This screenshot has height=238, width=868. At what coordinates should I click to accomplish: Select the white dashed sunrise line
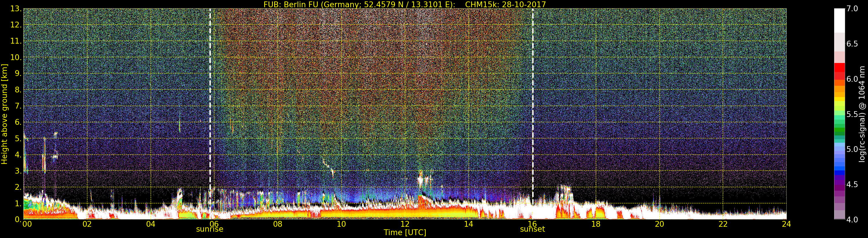210,114
